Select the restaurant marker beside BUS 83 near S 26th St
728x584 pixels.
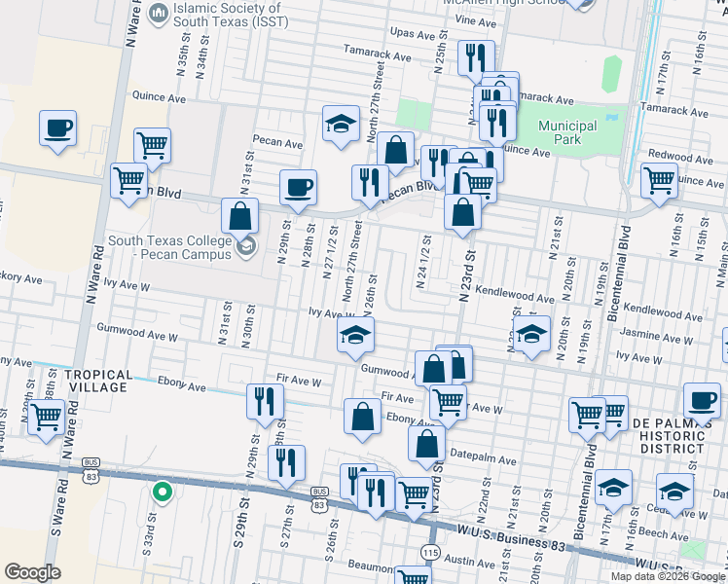(x=377, y=494)
